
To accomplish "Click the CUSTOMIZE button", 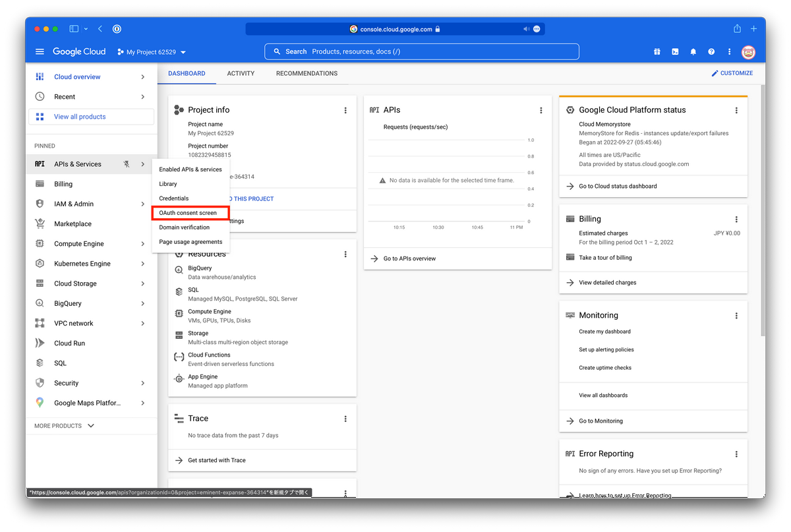I will click(732, 73).
